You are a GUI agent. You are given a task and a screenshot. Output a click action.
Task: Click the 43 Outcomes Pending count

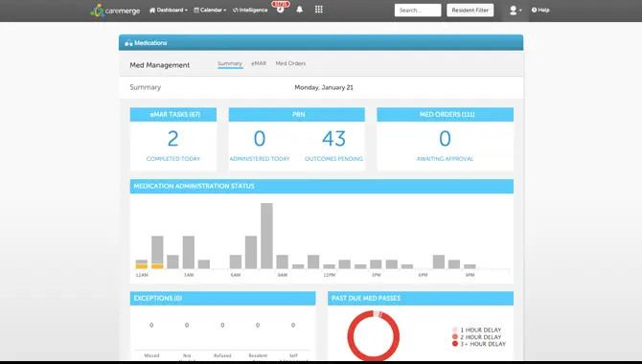tap(333, 138)
